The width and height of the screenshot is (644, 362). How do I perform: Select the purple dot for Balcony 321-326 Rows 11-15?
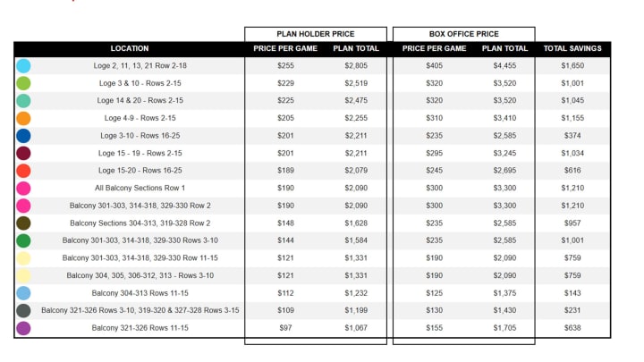tap(23, 328)
